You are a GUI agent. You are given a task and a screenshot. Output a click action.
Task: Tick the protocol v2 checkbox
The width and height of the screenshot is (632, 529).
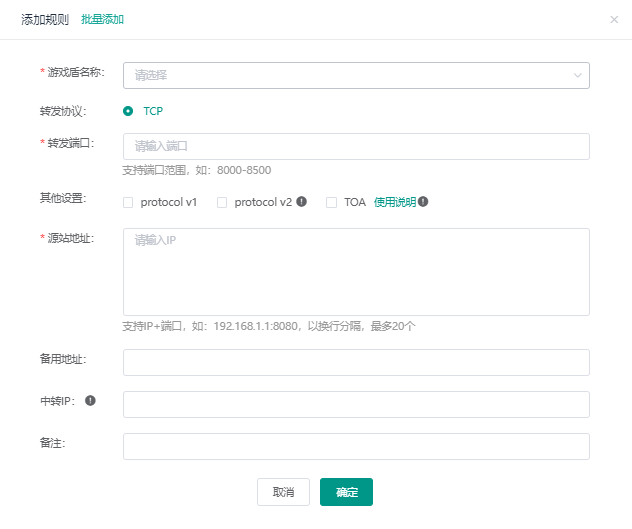(222, 202)
